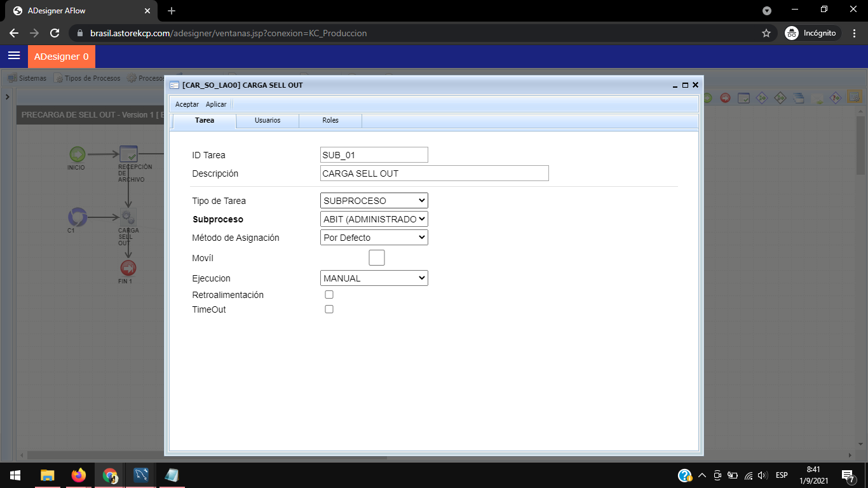Pick the question-mark decision gateway tool
The height and width of the screenshot is (488, 868).
[836, 98]
